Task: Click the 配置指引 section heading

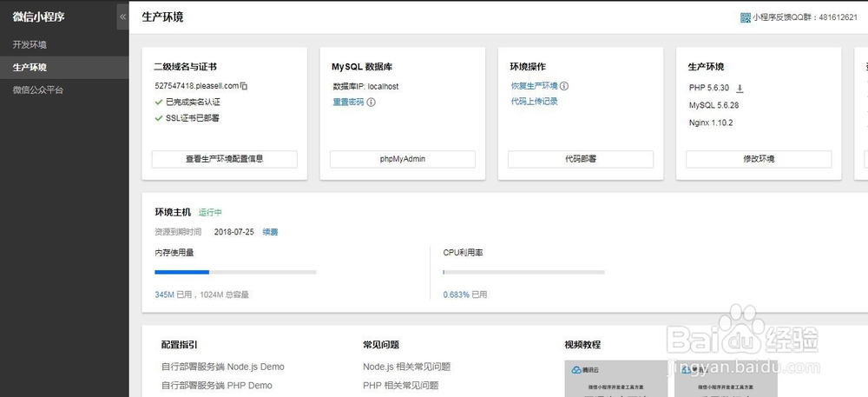Action: [x=180, y=345]
